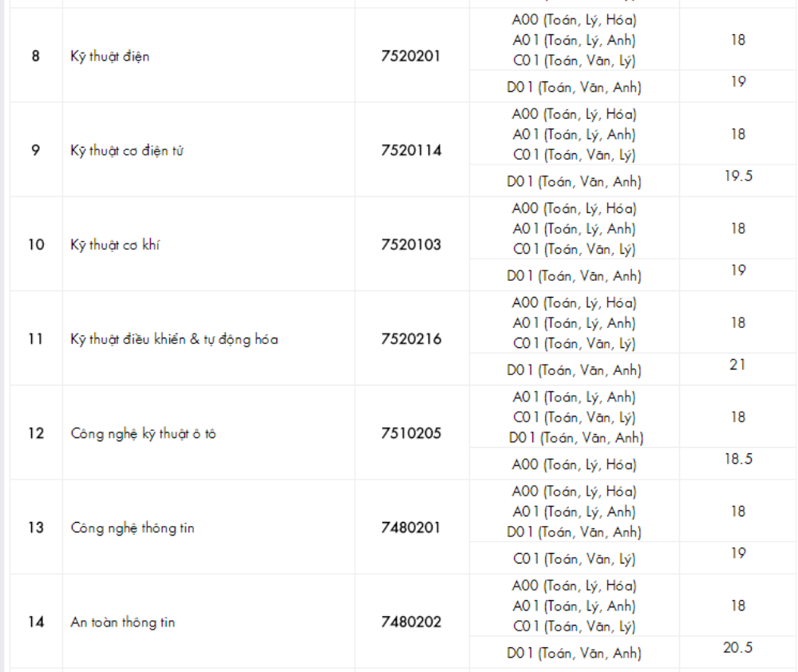Click the score 19.5 for Kỹ thuật cơ điện tử
The height and width of the screenshot is (672, 798).
(738, 176)
